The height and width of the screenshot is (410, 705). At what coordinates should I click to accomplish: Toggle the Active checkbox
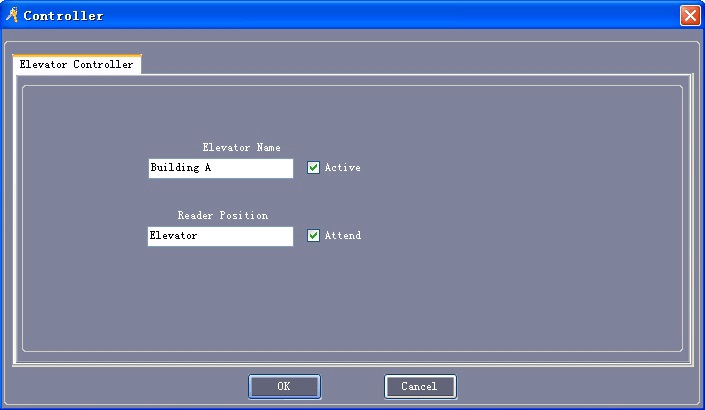click(313, 168)
